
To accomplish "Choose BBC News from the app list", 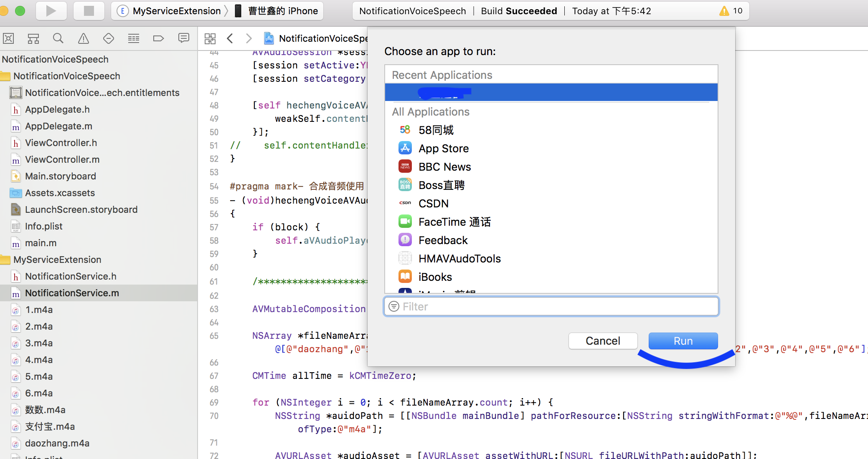I will coord(551,167).
